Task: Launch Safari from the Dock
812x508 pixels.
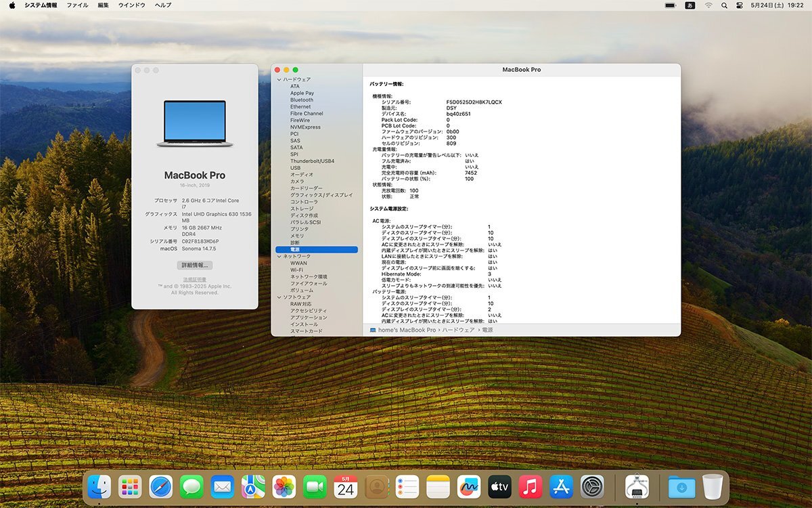Action: (161, 486)
